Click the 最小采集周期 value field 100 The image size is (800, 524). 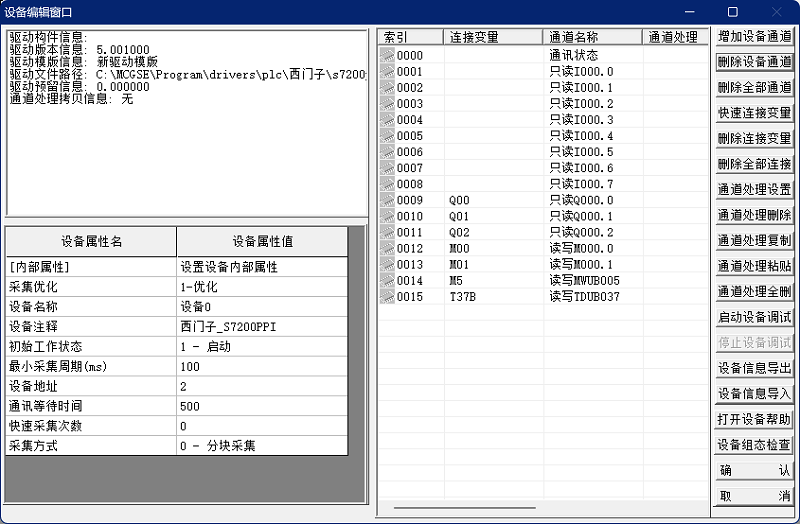(262, 367)
